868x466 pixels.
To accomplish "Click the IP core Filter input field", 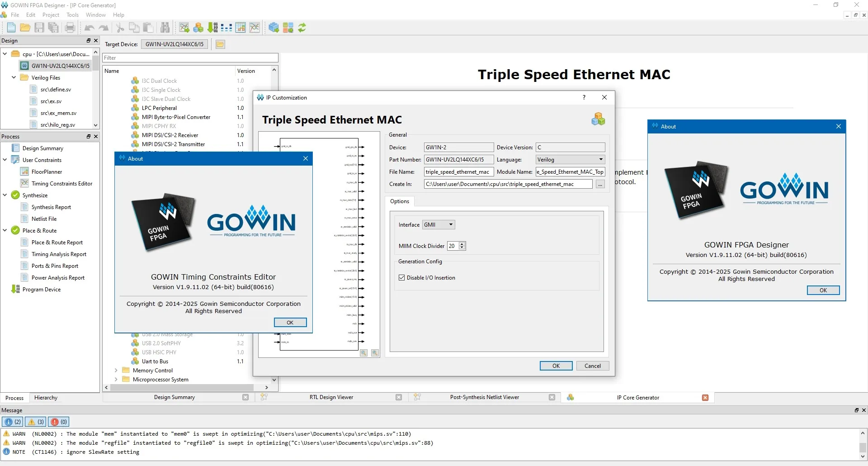I will (x=190, y=58).
